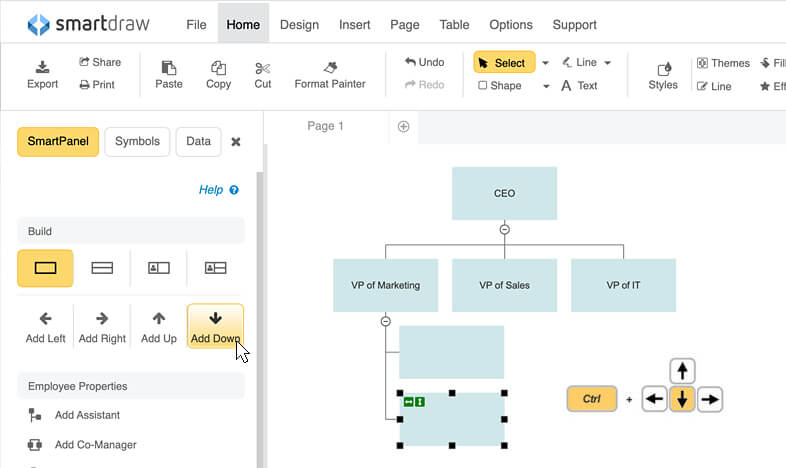Screen dimensions: 786x468
Task: Open the Support menu
Action: [574, 25]
